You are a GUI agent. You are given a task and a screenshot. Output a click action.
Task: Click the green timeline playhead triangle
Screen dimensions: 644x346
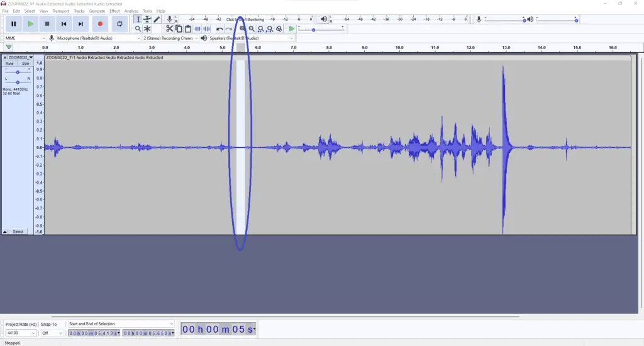click(9, 48)
